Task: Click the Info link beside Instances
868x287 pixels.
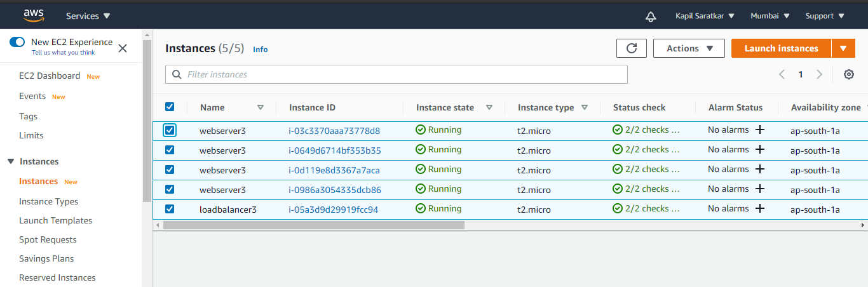Action: 261,49
